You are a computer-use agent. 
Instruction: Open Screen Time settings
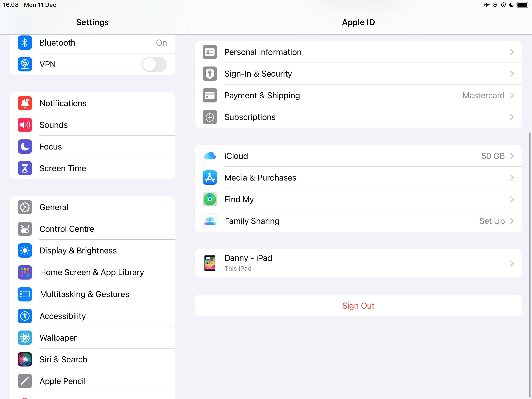(62, 168)
